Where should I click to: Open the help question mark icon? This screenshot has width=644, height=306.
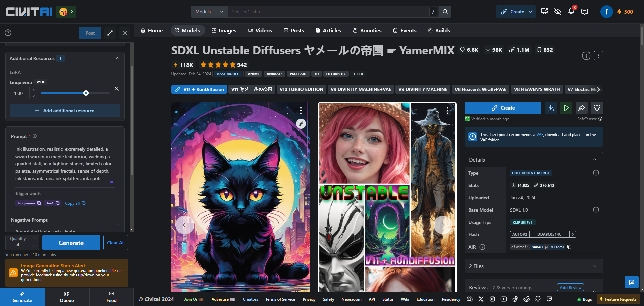[8, 33]
